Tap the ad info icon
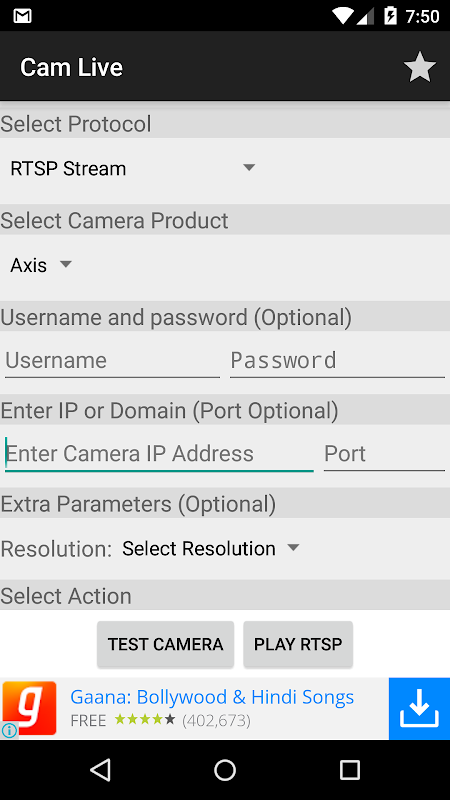Screen dimensions: 450x800 (x=9, y=731)
